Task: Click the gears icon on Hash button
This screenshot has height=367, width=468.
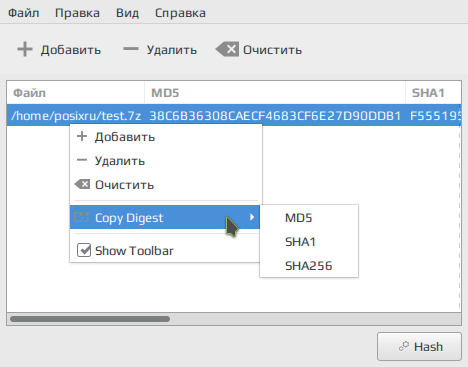Action: click(404, 346)
